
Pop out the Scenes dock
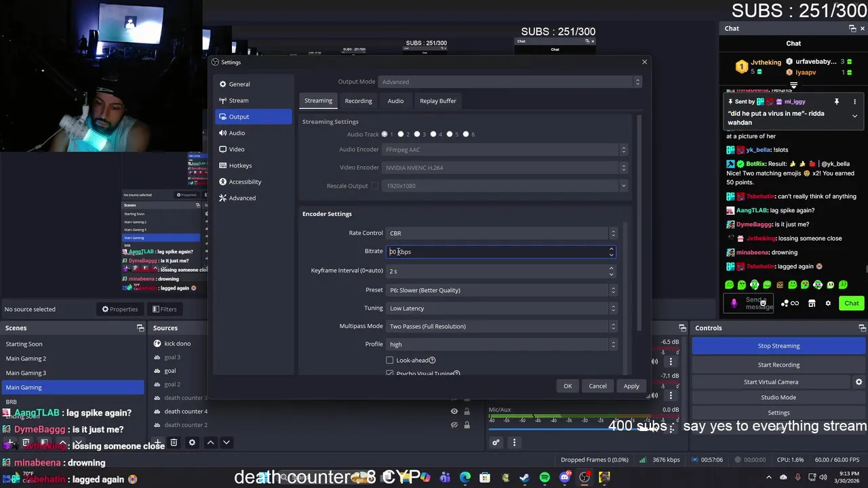(x=140, y=328)
